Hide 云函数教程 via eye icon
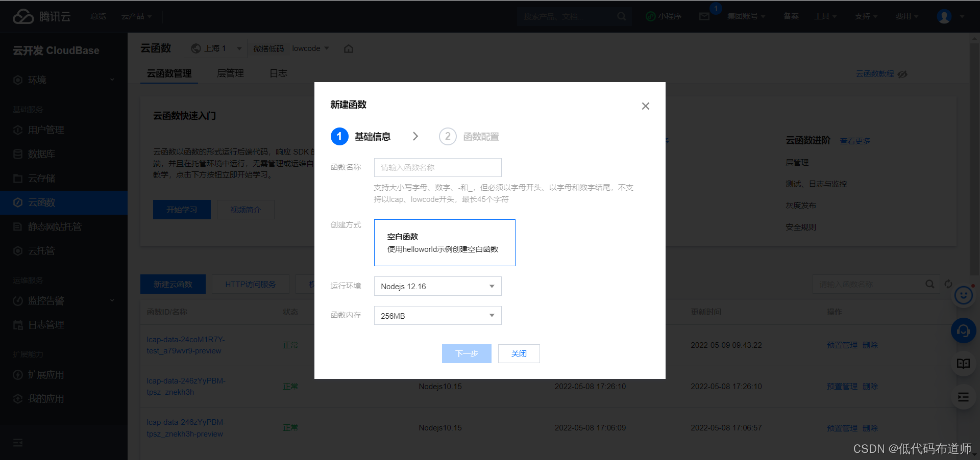The width and height of the screenshot is (980, 460). (902, 74)
